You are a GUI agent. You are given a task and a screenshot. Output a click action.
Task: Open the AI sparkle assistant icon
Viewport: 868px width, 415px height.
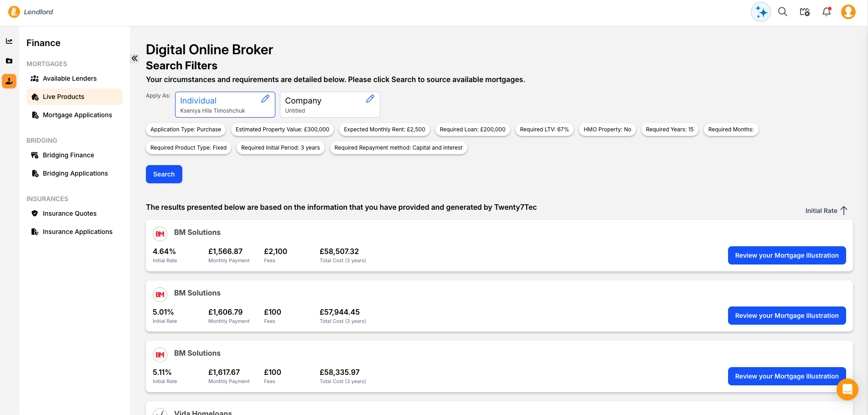(760, 12)
